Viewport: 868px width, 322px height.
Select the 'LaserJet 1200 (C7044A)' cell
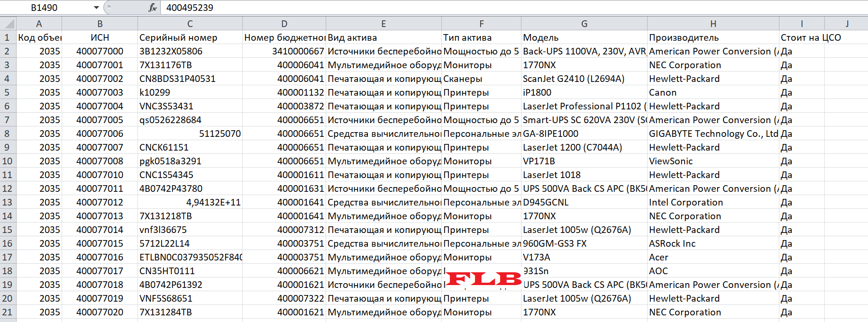[x=584, y=147]
